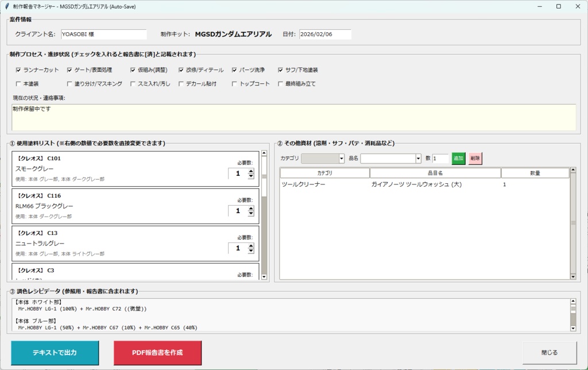This screenshot has height=370, width=588.
Task: Click the テキストで出力 button
Action: point(55,353)
